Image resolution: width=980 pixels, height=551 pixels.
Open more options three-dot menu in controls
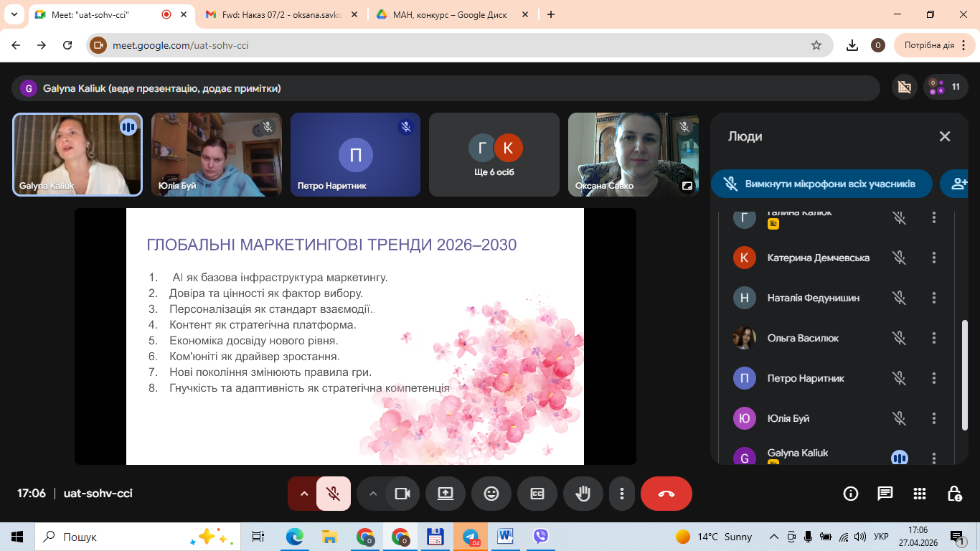(x=622, y=494)
